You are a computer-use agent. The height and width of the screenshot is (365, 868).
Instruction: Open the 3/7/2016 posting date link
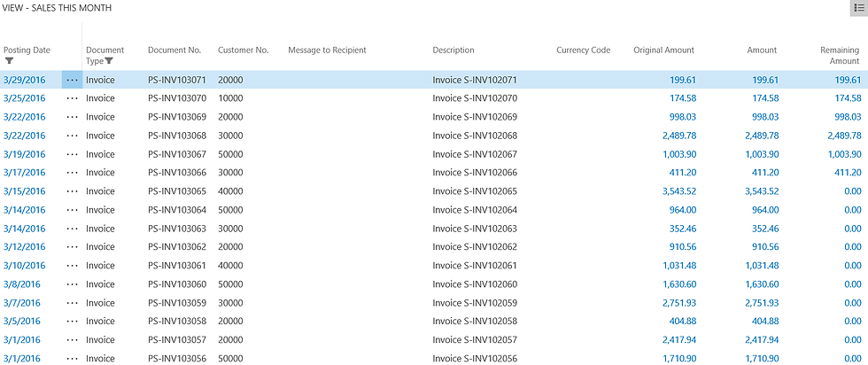(x=21, y=303)
